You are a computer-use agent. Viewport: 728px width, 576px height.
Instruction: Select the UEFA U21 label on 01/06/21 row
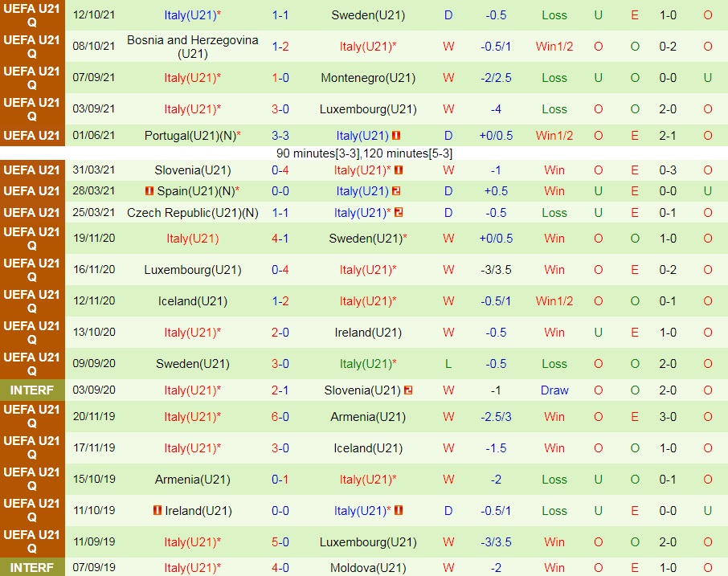click(x=32, y=136)
